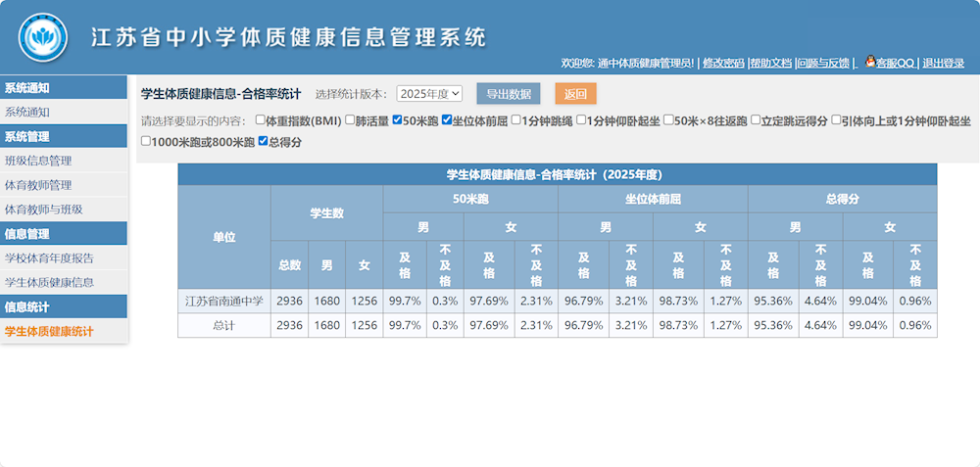Image resolution: width=980 pixels, height=467 pixels.
Task: Open the 帮助文档 help link
Action: [770, 63]
